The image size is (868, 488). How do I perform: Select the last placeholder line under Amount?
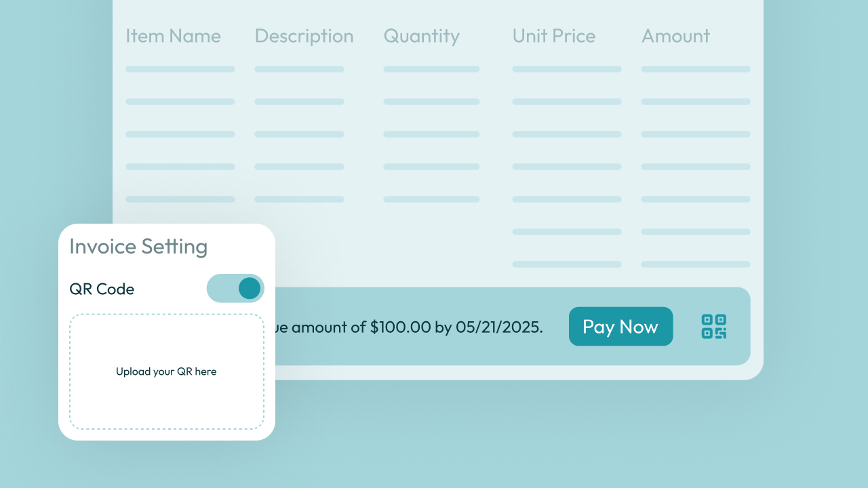tap(696, 264)
